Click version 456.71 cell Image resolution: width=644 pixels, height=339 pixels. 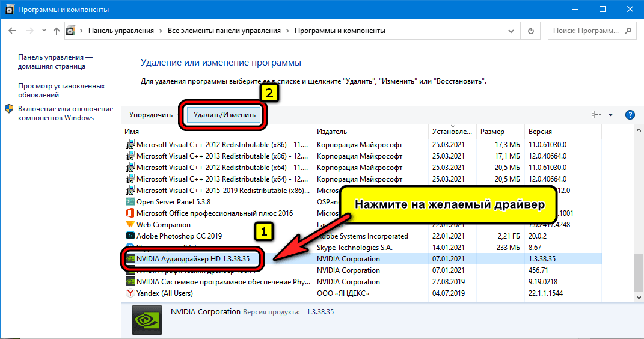538,270
